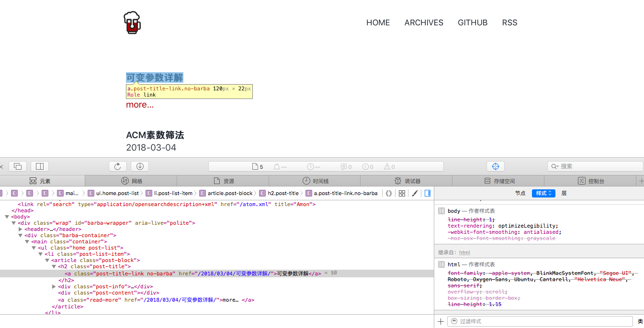Expand the div post-info node
This screenshot has height=328, width=644.
54,286
